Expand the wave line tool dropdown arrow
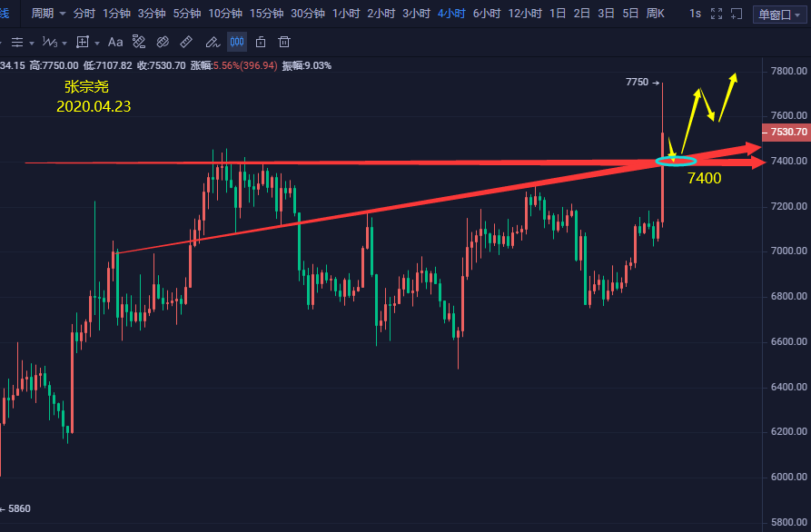Image resolution: width=811 pixels, height=532 pixels. 64,42
